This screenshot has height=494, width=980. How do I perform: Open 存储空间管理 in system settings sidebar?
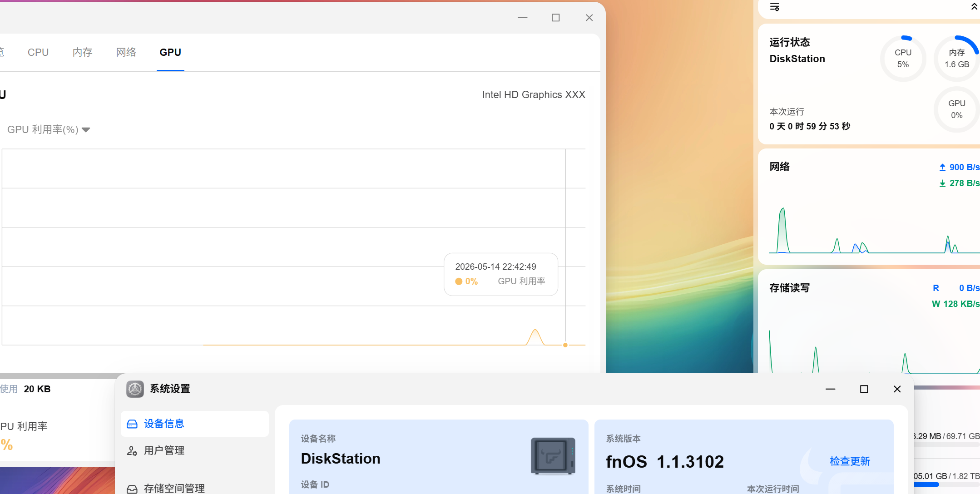point(195,489)
